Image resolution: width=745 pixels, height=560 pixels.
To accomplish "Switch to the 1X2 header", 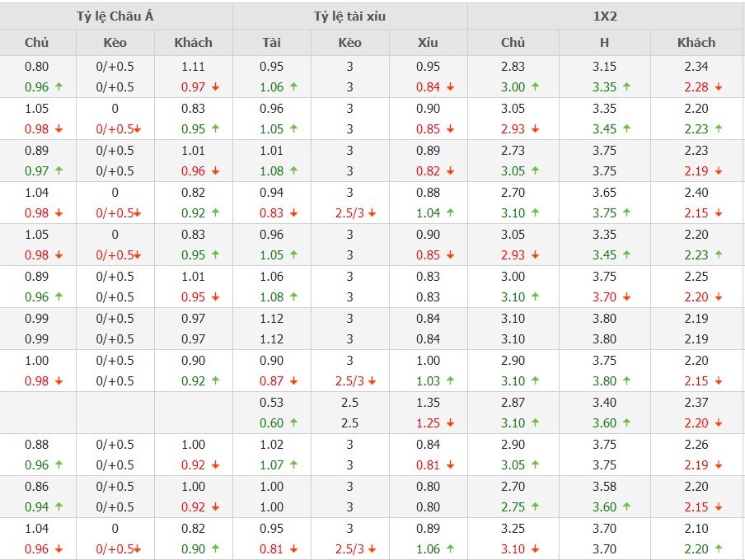I will click(606, 16).
